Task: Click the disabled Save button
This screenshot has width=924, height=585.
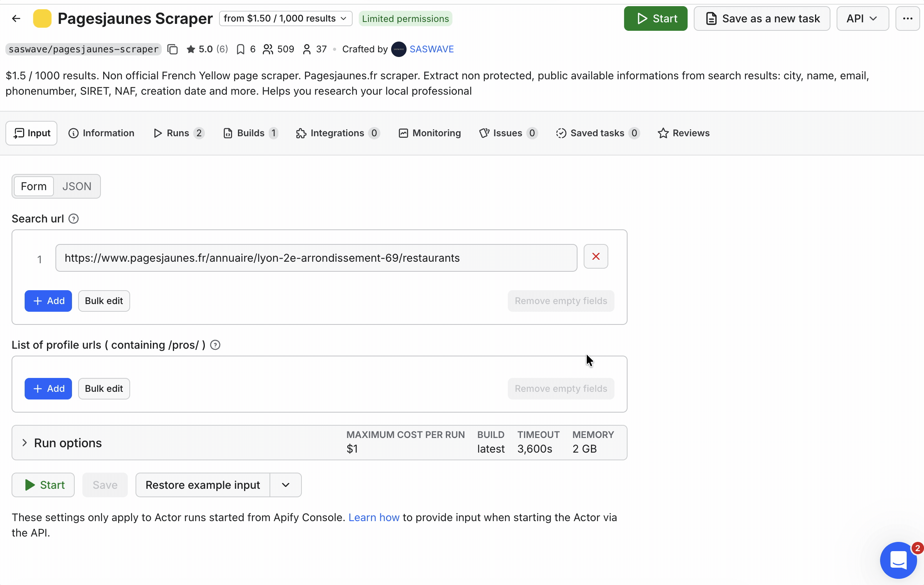Action: [105, 485]
